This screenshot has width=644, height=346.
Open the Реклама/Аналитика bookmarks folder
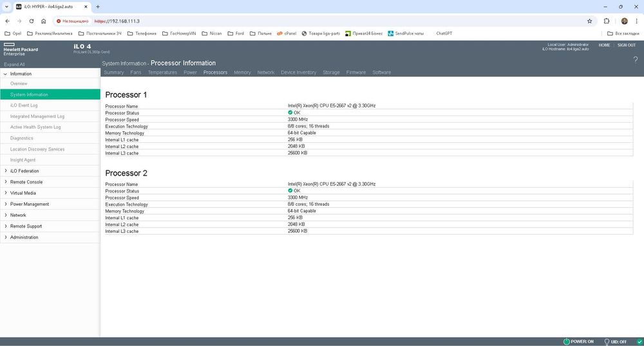pos(50,33)
